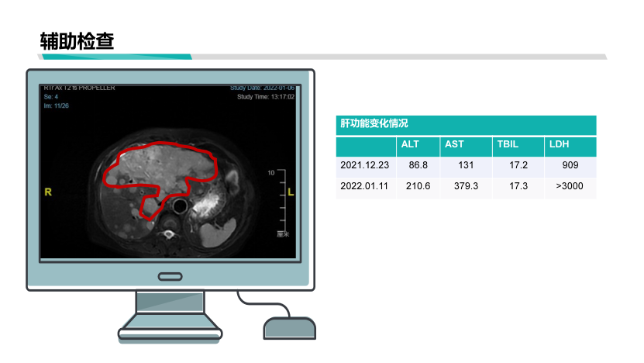Click the ALT value 210.6
644x363 pixels.
click(x=418, y=186)
